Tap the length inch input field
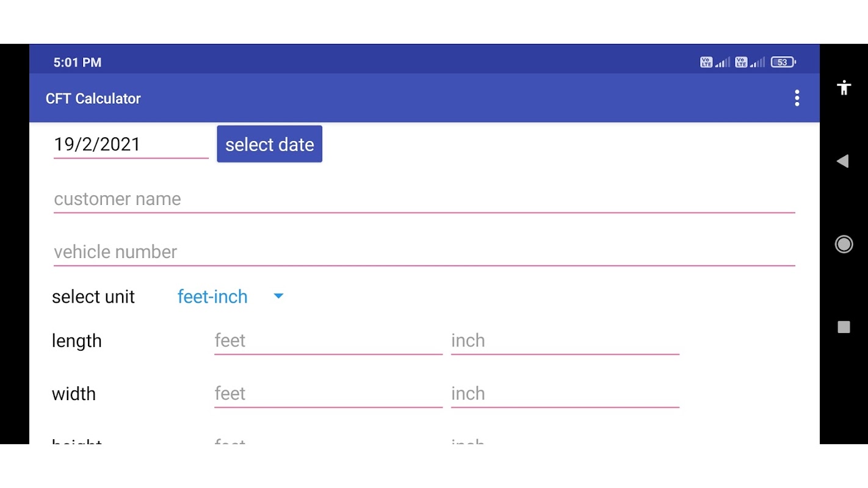 565,341
